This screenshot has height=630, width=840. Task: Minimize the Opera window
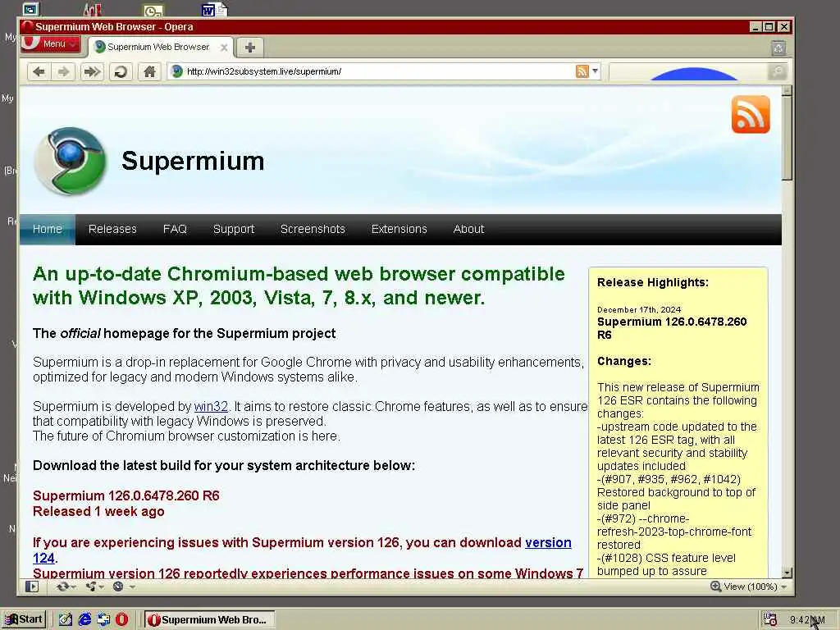[x=756, y=27]
